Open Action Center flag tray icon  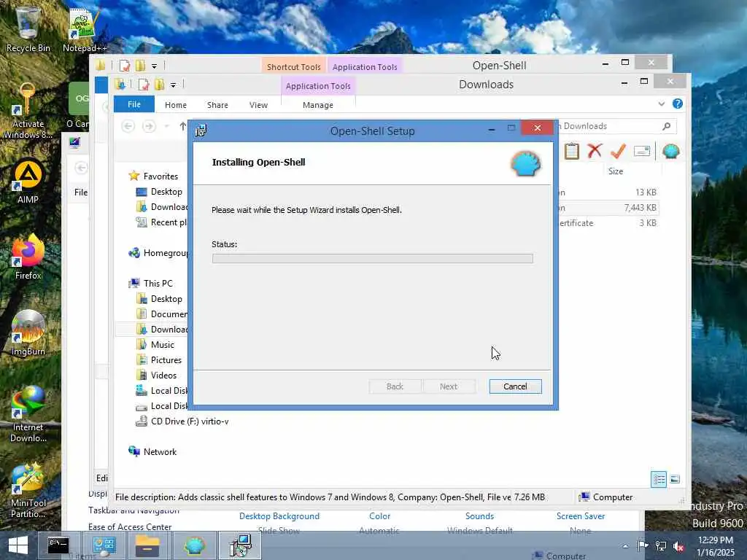(x=643, y=545)
